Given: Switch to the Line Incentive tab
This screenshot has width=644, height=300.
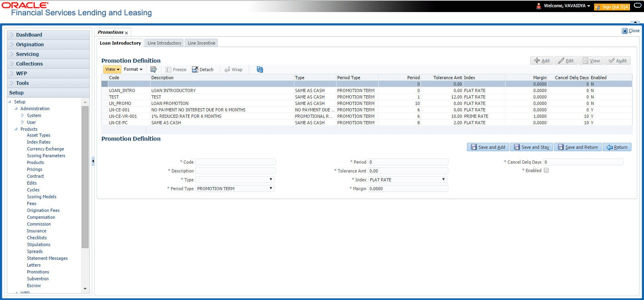Looking at the screenshot, I should pos(201,43).
